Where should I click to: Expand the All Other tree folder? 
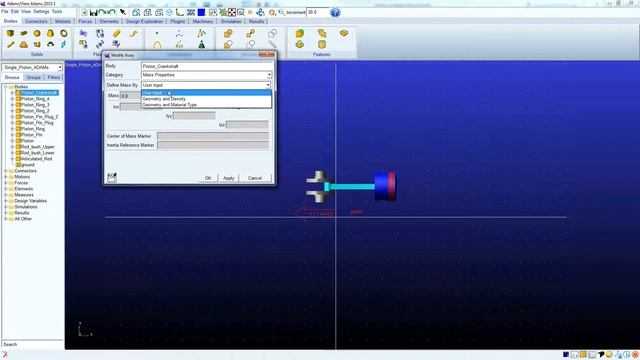[6, 219]
